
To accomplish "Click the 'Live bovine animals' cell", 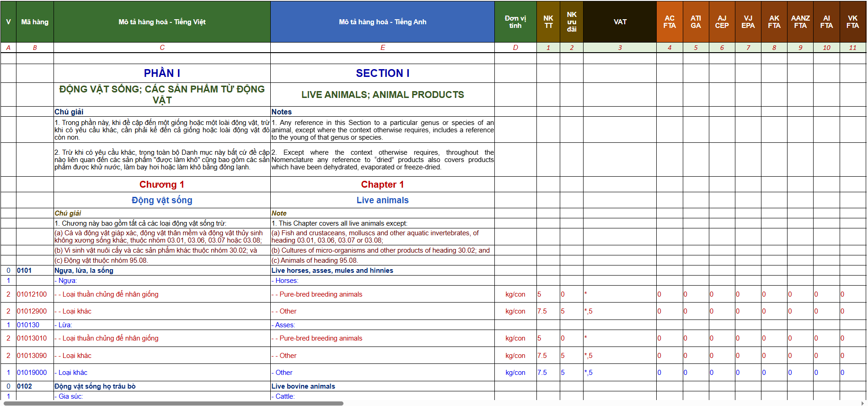I will click(382, 386).
